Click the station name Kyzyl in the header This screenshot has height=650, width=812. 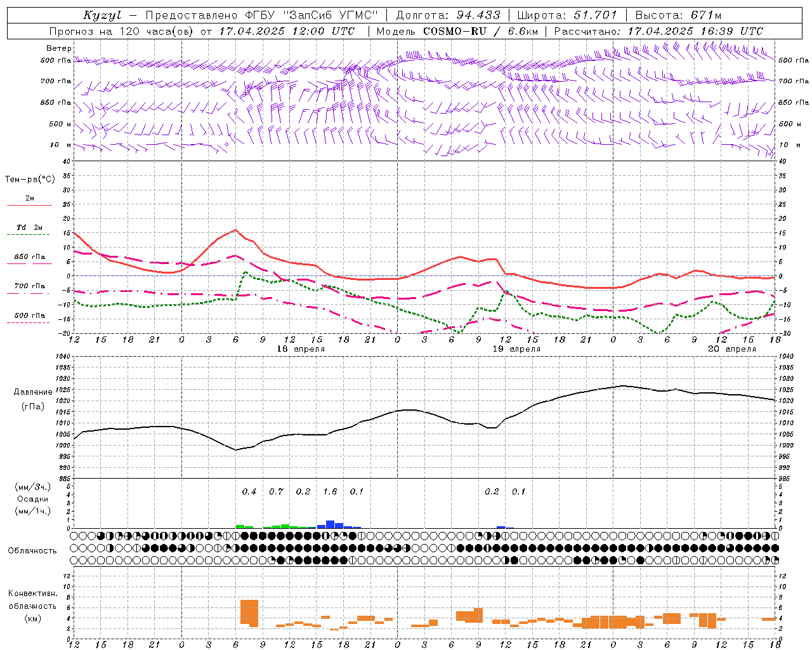(102, 15)
